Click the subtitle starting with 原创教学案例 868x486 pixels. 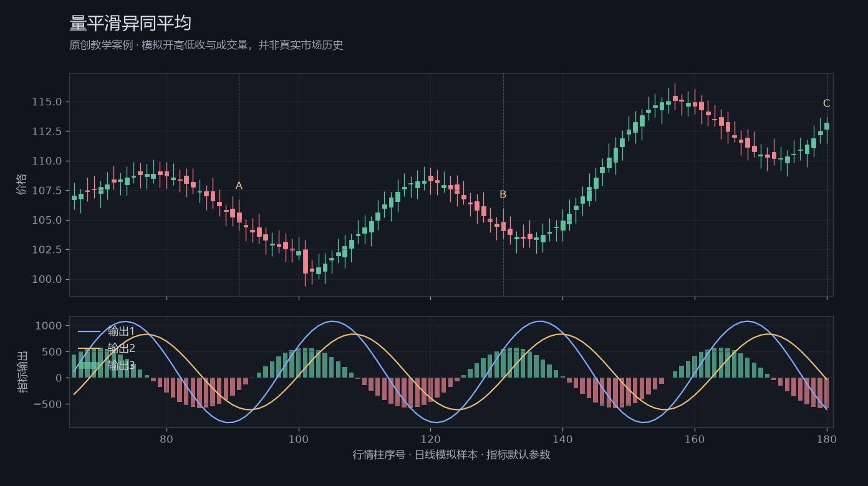(206, 45)
